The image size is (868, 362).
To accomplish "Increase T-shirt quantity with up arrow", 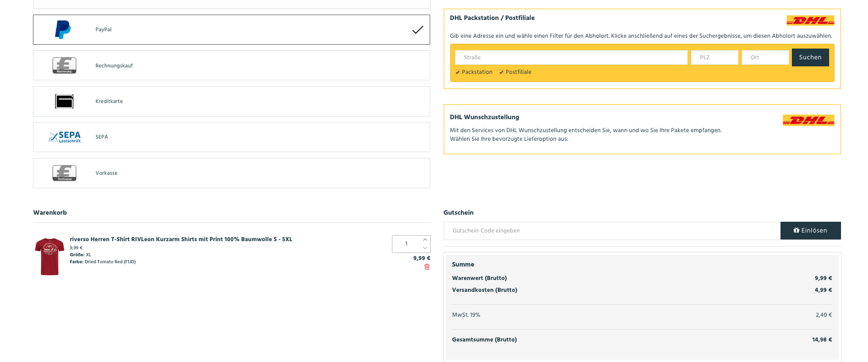I will (x=425, y=240).
